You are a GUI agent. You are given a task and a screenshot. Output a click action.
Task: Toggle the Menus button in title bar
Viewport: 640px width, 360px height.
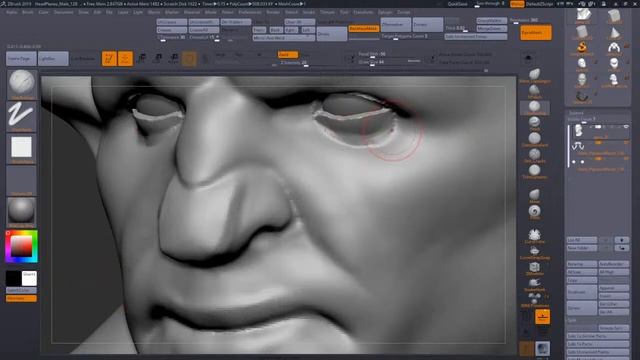tap(517, 4)
